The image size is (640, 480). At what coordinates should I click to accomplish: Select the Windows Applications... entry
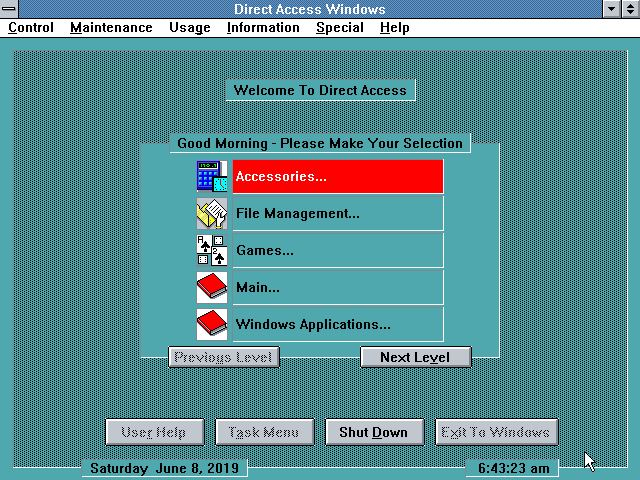(338, 324)
